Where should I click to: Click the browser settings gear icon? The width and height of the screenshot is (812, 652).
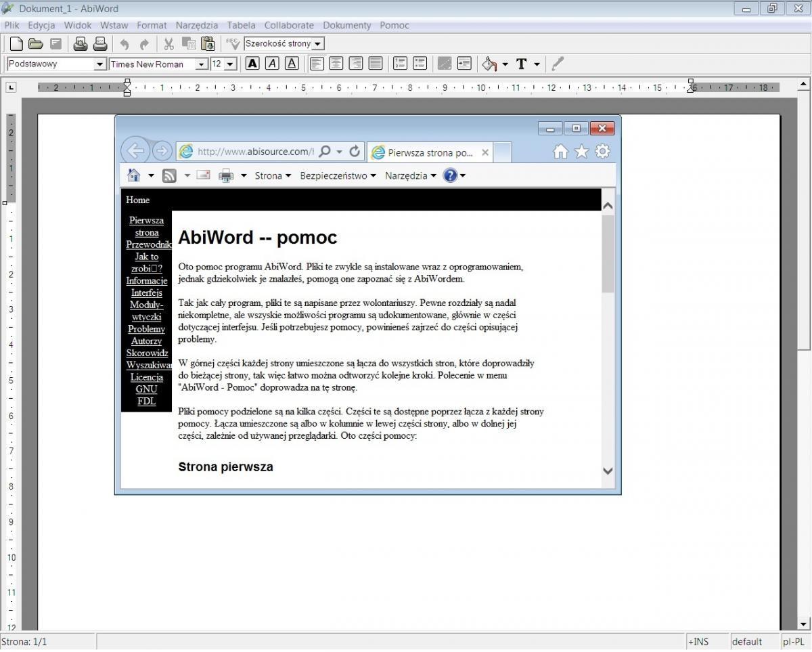click(x=602, y=152)
